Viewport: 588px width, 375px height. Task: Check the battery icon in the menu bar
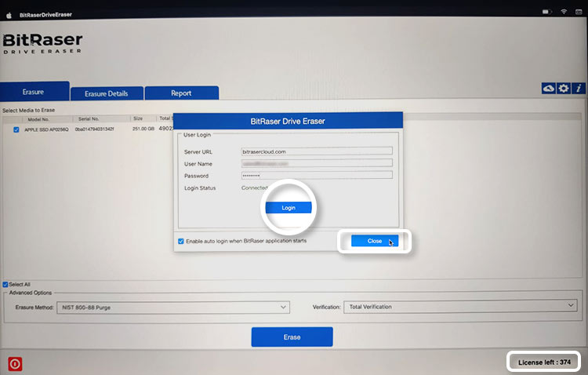(546, 12)
